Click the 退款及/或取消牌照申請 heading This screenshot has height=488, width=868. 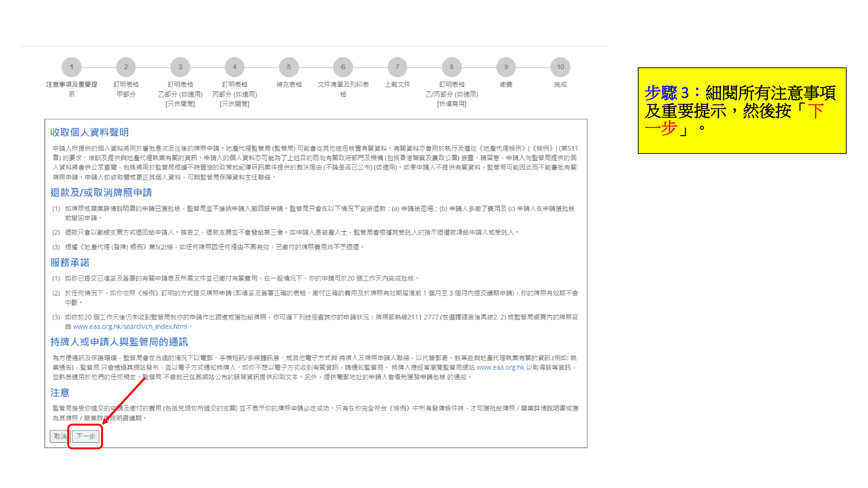[x=101, y=193]
